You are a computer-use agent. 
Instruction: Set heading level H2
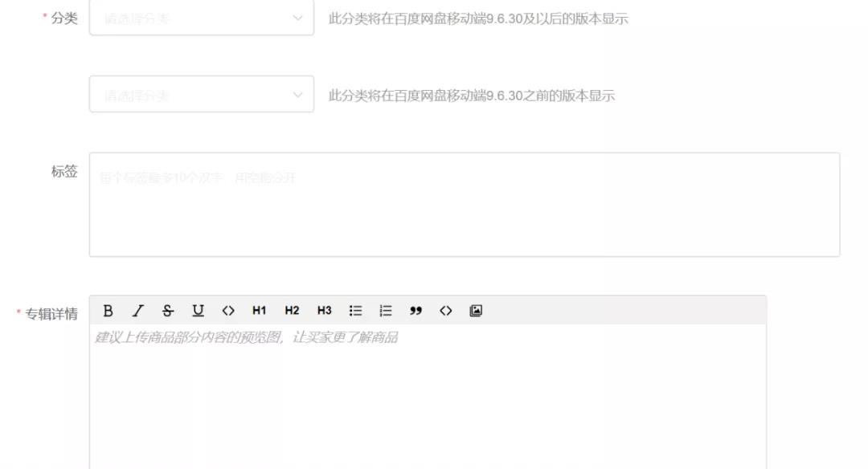pyautogui.click(x=292, y=311)
